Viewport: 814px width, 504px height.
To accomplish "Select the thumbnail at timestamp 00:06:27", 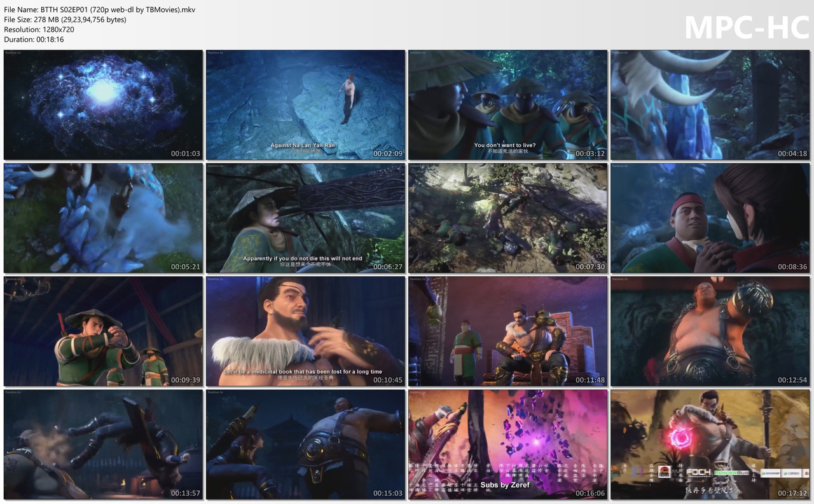I will coord(305,218).
